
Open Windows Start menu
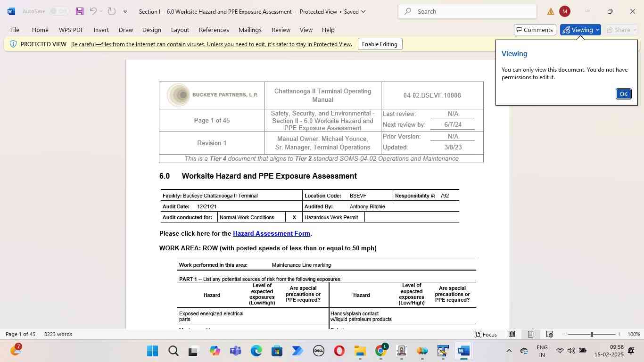pyautogui.click(x=152, y=351)
